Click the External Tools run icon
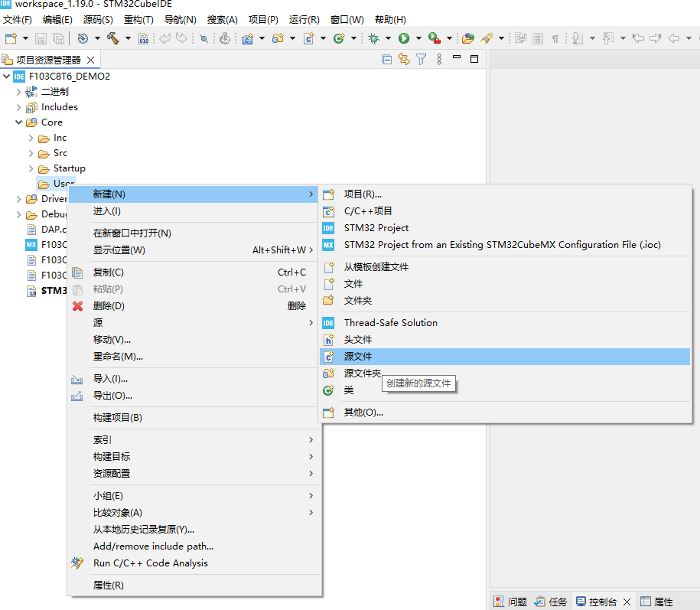 tap(435, 39)
